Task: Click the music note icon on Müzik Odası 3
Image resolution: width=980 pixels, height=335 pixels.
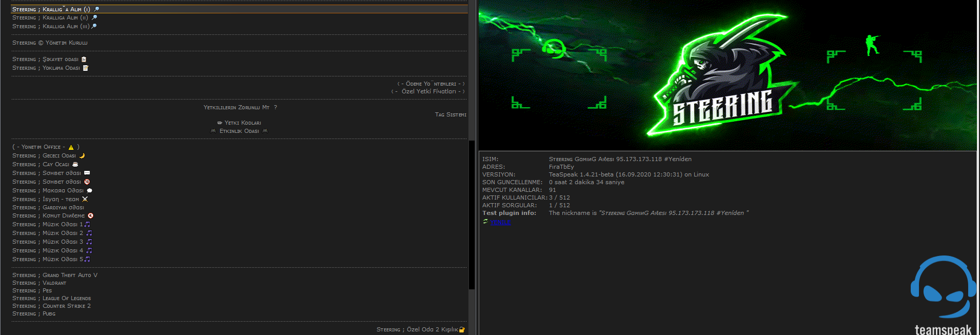Action: (x=89, y=242)
